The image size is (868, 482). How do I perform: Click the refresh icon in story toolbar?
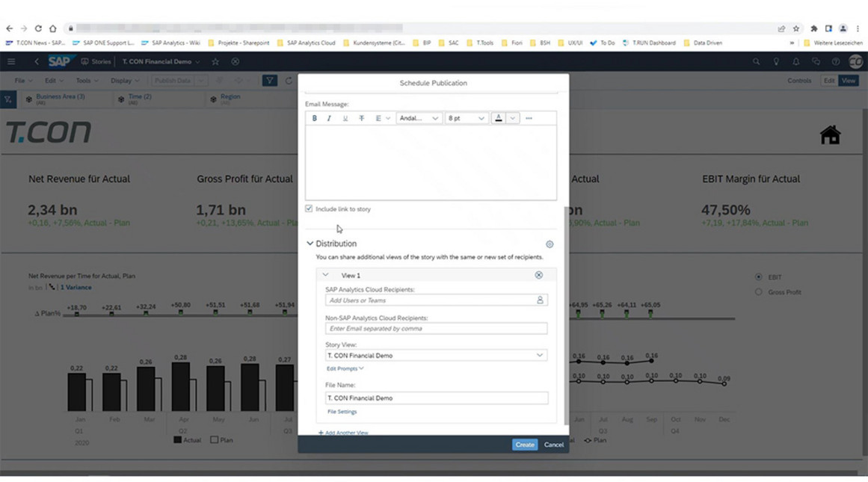click(289, 81)
